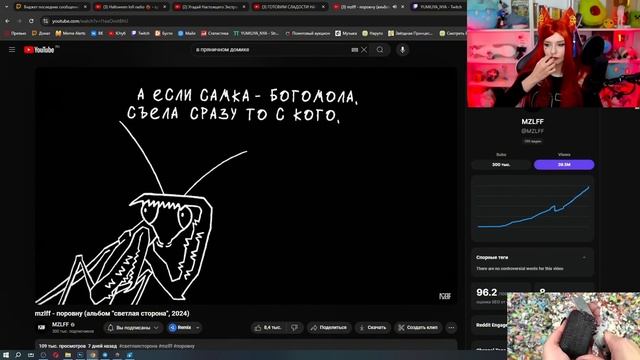Image resolution: width=640 pixels, height=360 pixels.
Task: Click the views growth line chart
Action: click(533, 209)
